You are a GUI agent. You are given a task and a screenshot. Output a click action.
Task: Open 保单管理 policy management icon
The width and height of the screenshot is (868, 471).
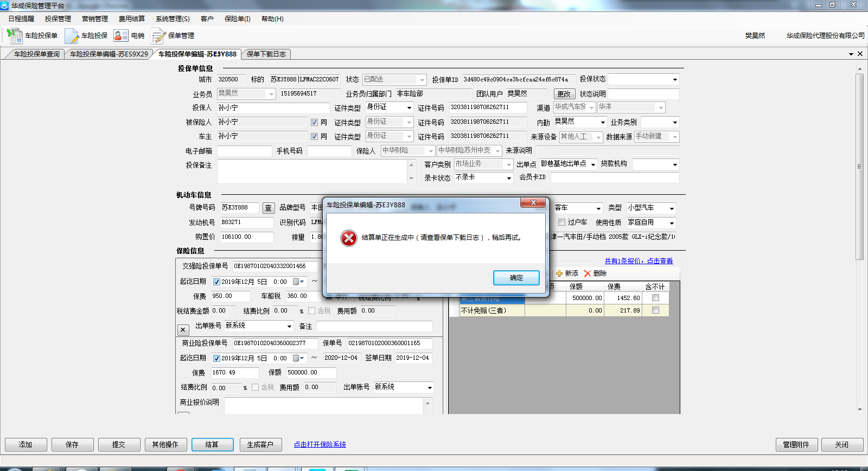click(x=158, y=36)
